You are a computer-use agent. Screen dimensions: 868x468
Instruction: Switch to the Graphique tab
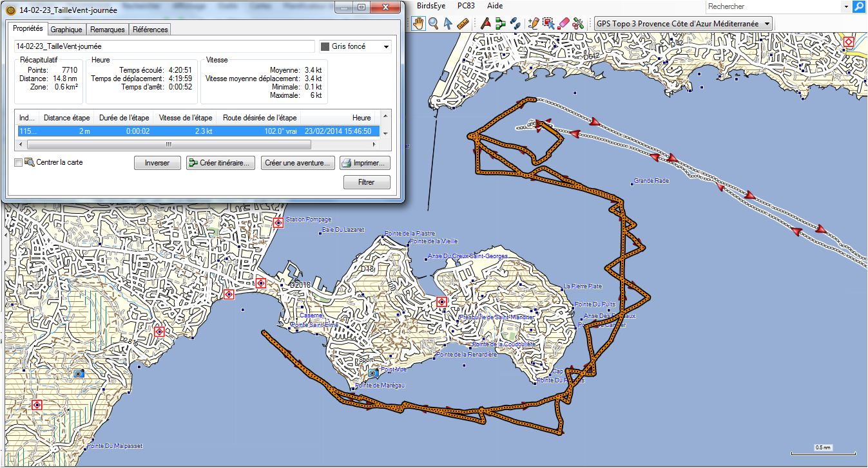click(x=66, y=30)
